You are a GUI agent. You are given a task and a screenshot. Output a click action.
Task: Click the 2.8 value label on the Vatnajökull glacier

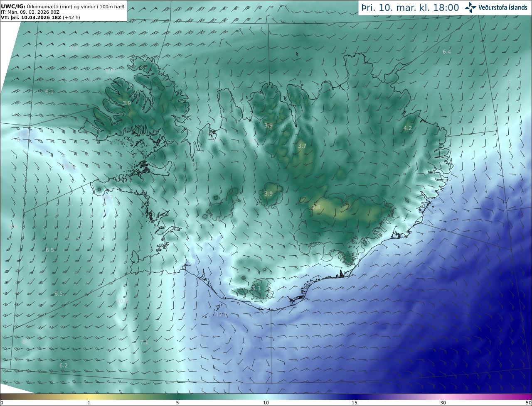tap(316, 208)
